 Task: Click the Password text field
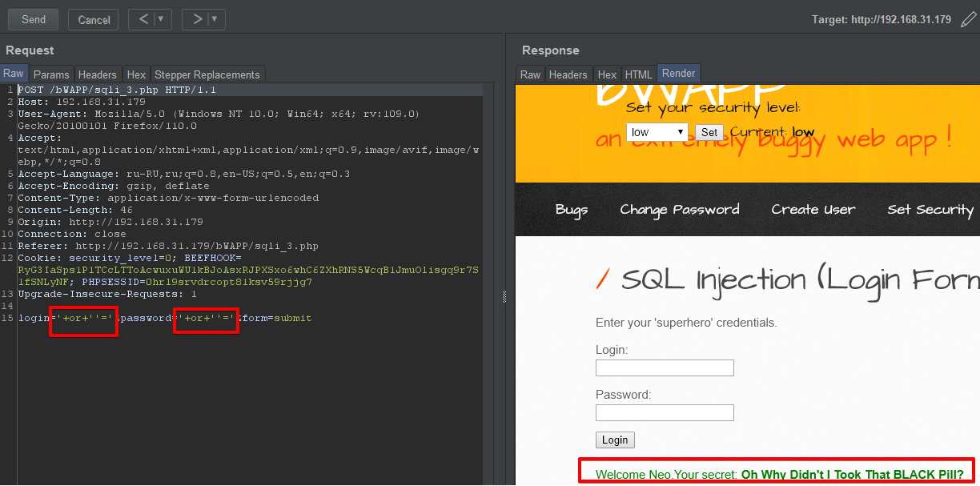pyautogui.click(x=665, y=413)
